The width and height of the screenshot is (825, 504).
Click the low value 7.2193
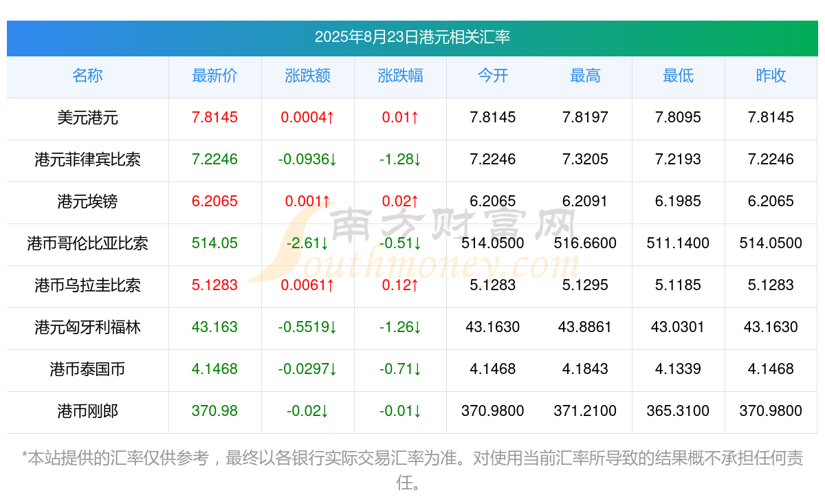678,160
